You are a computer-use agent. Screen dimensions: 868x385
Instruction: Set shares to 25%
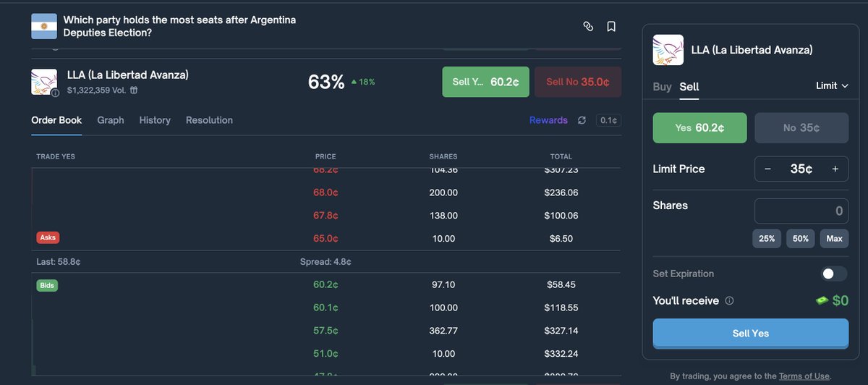point(767,238)
